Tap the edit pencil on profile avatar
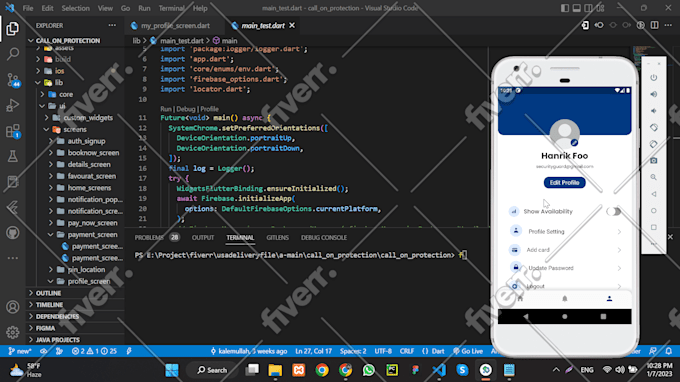The image size is (680, 382). point(574,143)
